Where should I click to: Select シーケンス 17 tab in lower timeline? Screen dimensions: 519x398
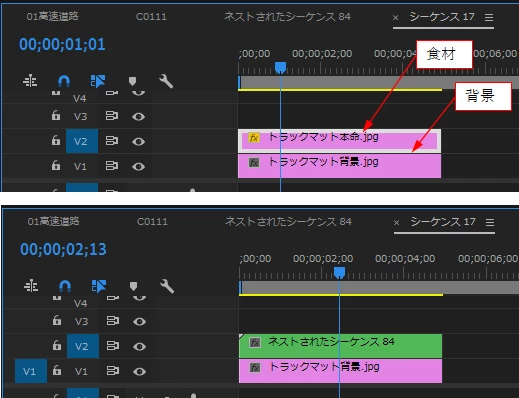click(443, 221)
